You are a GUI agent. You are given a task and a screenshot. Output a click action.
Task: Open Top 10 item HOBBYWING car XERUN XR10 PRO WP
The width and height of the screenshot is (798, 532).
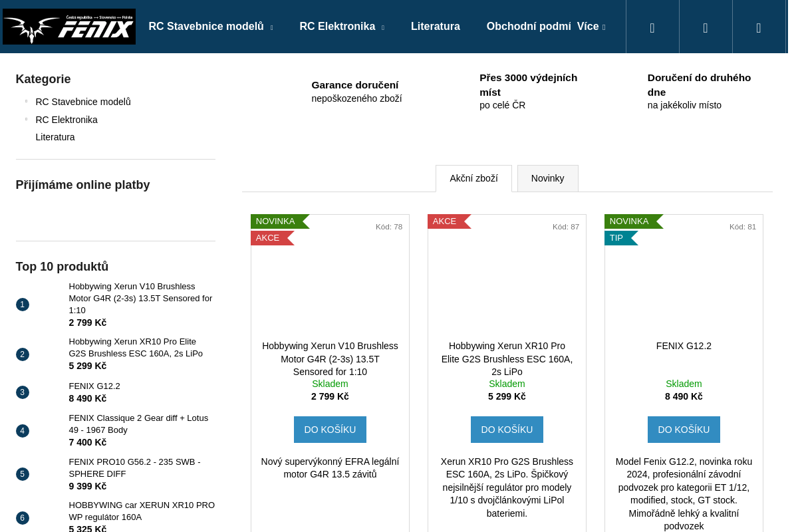[142, 511]
